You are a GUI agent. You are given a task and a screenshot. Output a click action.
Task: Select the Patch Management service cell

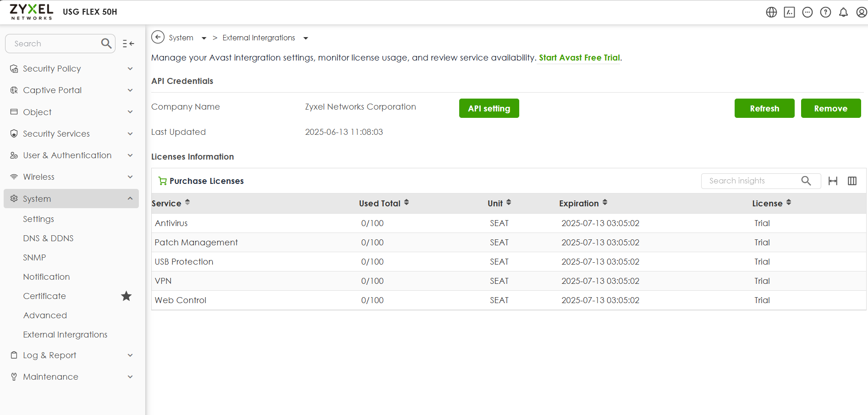196,243
